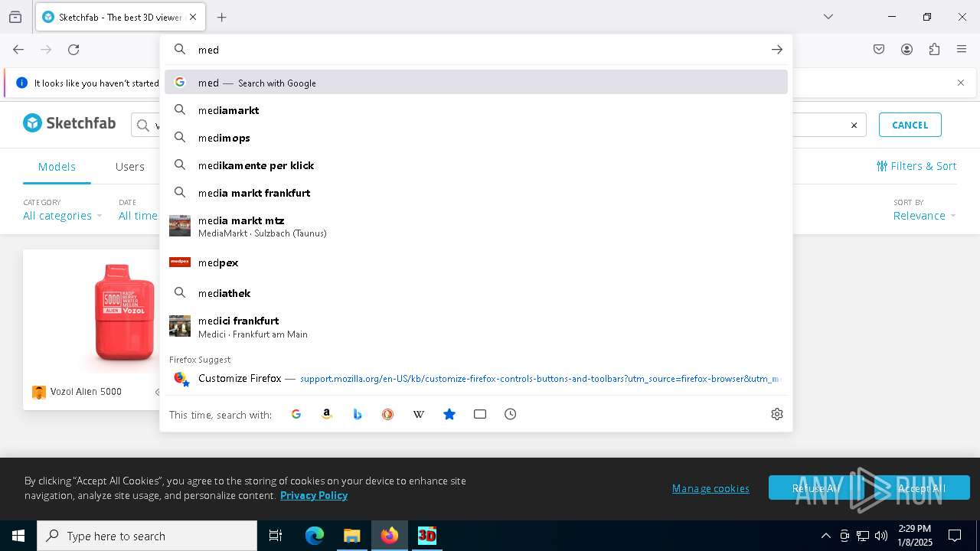Viewport: 980px width, 551px height.
Task: Open Task View on the taskbar
Action: point(276,536)
